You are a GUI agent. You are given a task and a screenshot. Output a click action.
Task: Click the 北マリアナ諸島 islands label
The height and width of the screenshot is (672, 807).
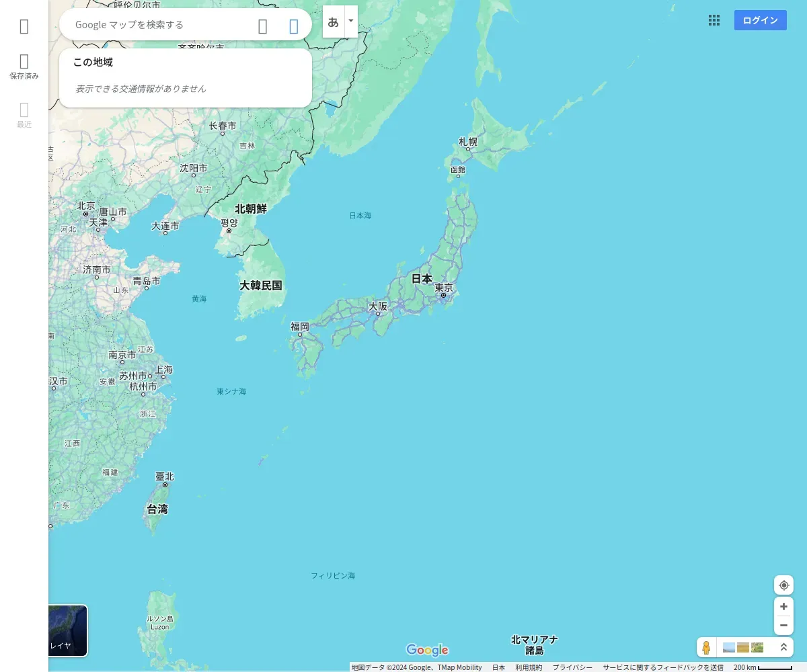[535, 645]
